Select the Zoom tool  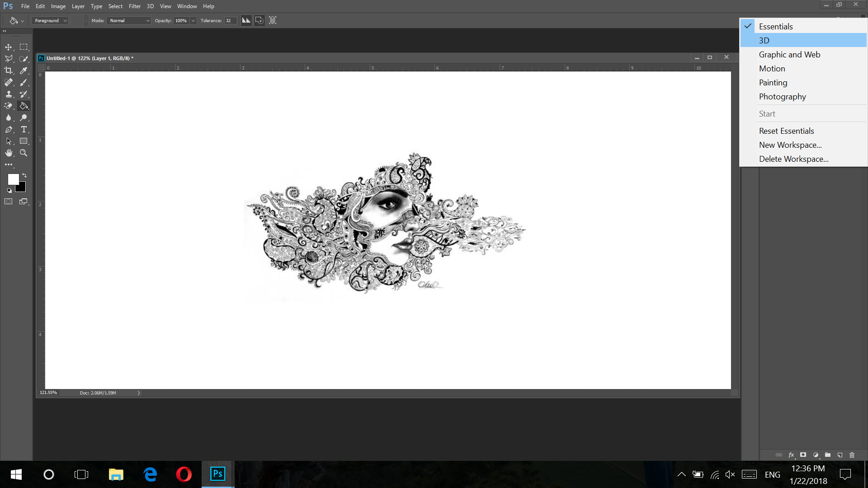click(24, 153)
